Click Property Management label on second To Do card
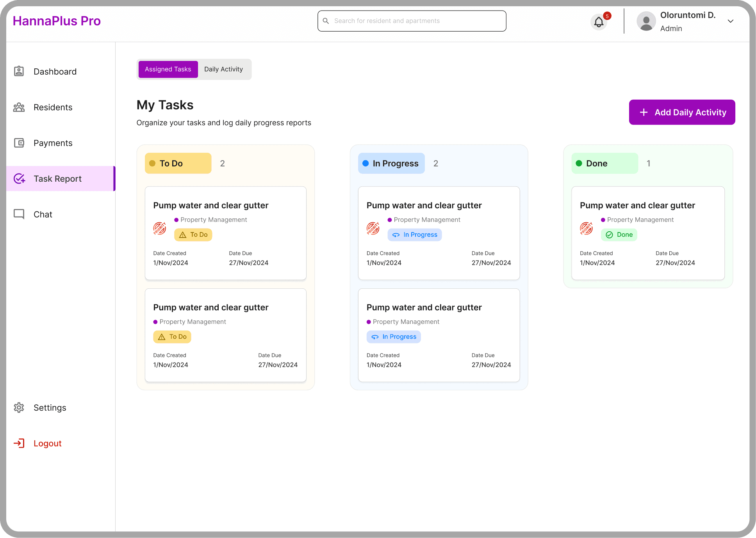Image resolution: width=756 pixels, height=538 pixels. pyautogui.click(x=193, y=322)
